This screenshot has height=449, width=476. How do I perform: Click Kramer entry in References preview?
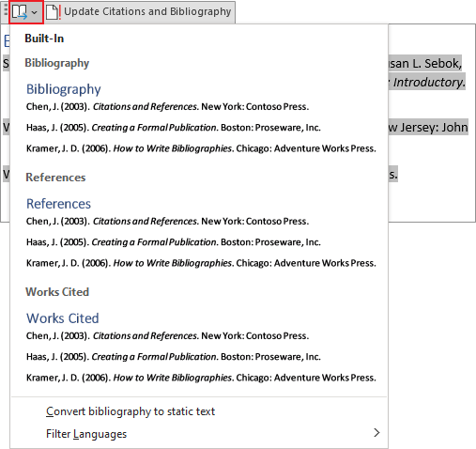click(201, 263)
